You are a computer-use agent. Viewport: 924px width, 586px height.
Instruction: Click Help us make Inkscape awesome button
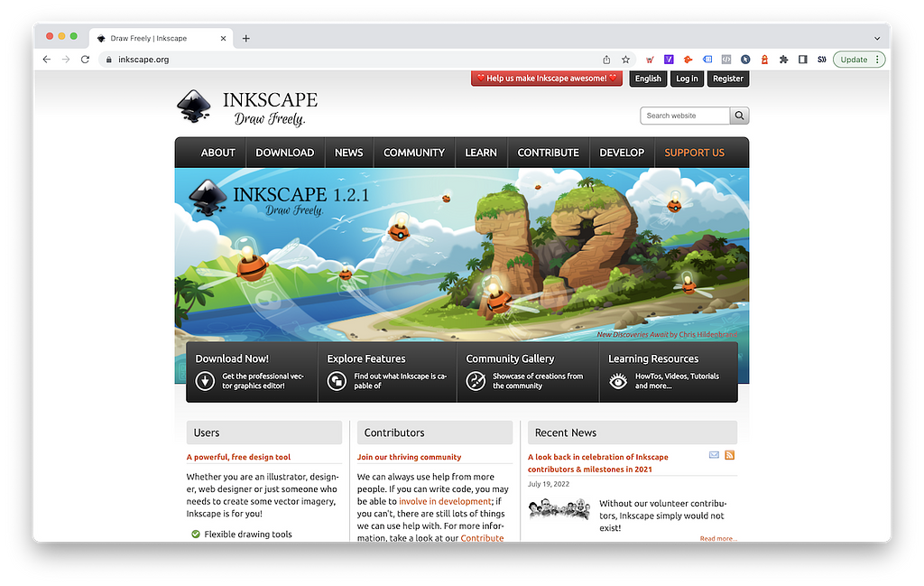[547, 79]
